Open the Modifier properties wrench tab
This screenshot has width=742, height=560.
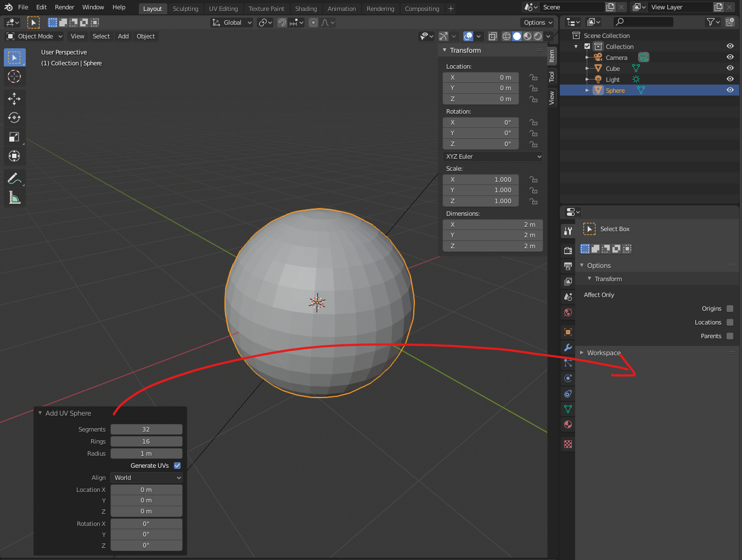(568, 348)
